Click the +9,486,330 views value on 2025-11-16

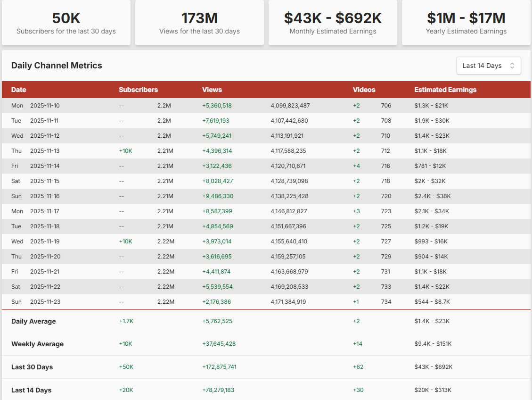(x=218, y=196)
